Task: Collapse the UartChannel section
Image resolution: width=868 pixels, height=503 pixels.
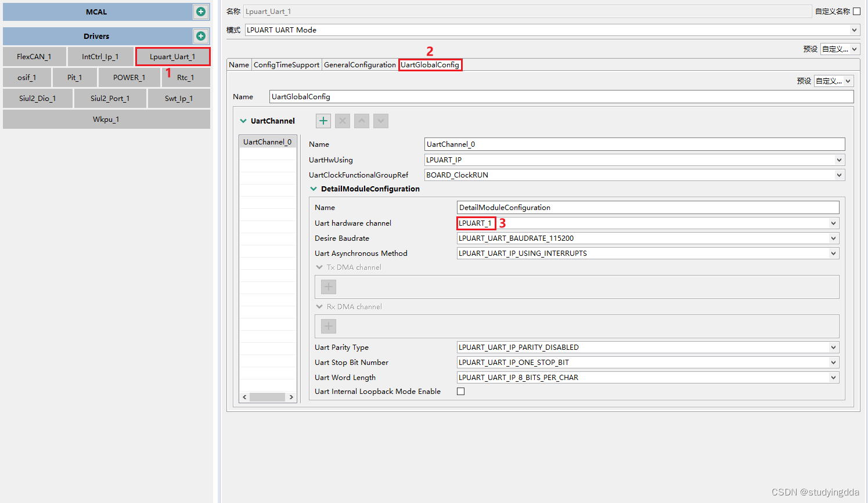Action: pos(243,121)
